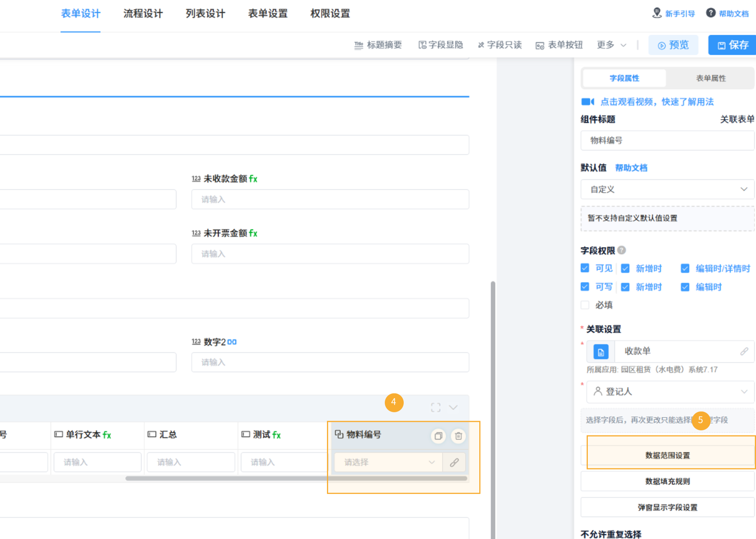Switch to 表单设置 tab

[x=268, y=14]
